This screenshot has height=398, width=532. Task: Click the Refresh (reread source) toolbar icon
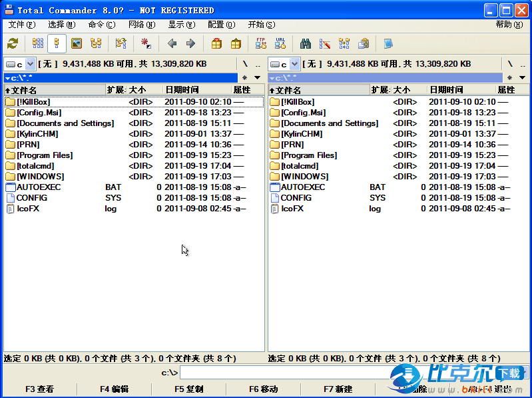13,44
